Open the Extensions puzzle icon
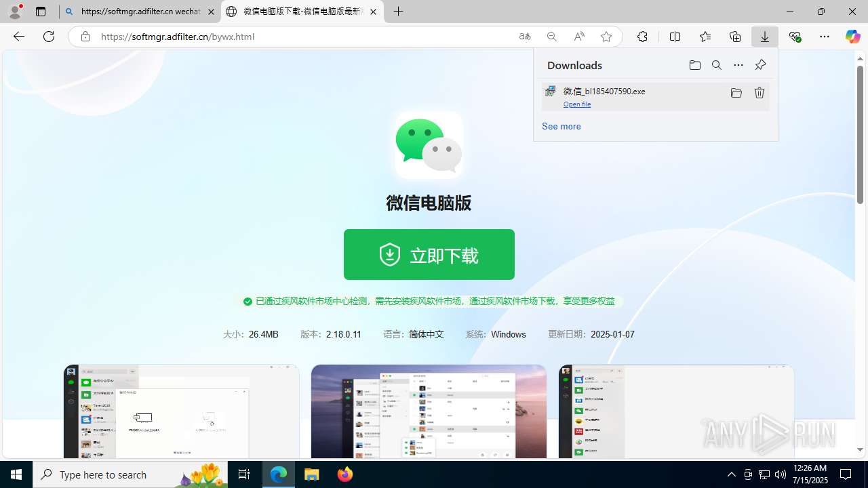The image size is (868, 488). [x=642, y=37]
